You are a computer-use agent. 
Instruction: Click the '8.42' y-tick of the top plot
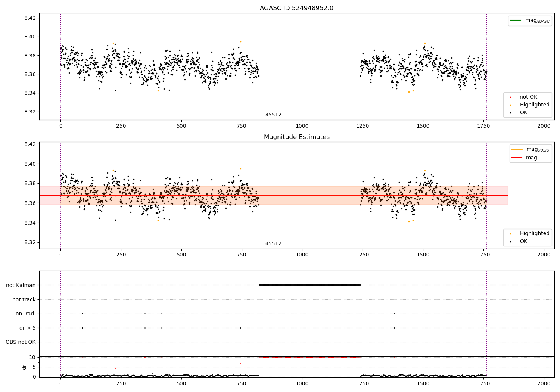pyautogui.click(x=31, y=18)
